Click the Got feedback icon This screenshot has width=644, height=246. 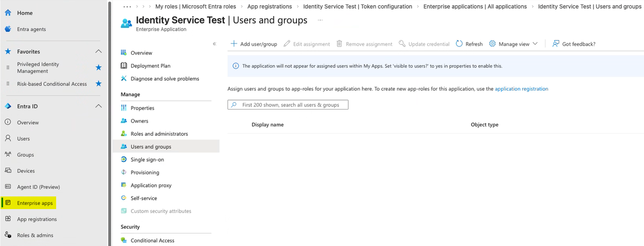click(556, 44)
